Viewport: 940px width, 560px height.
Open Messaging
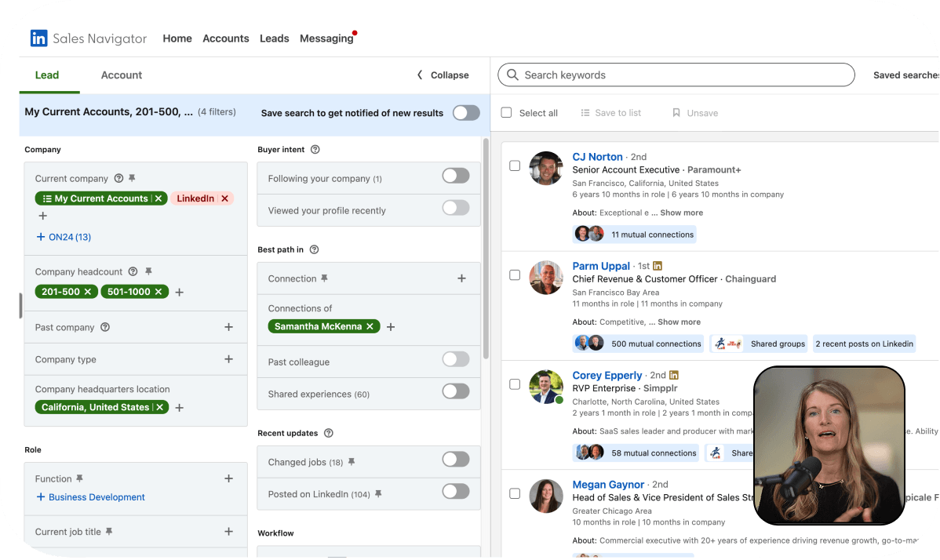(x=326, y=38)
